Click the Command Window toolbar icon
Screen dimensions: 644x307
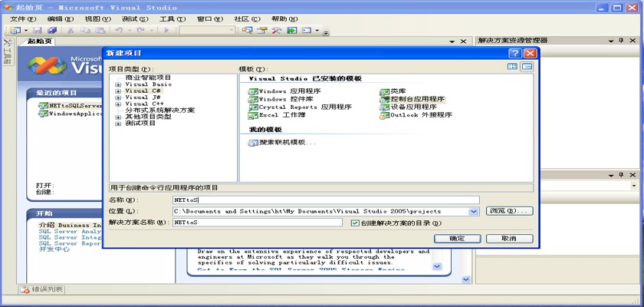pyautogui.click(x=307, y=31)
